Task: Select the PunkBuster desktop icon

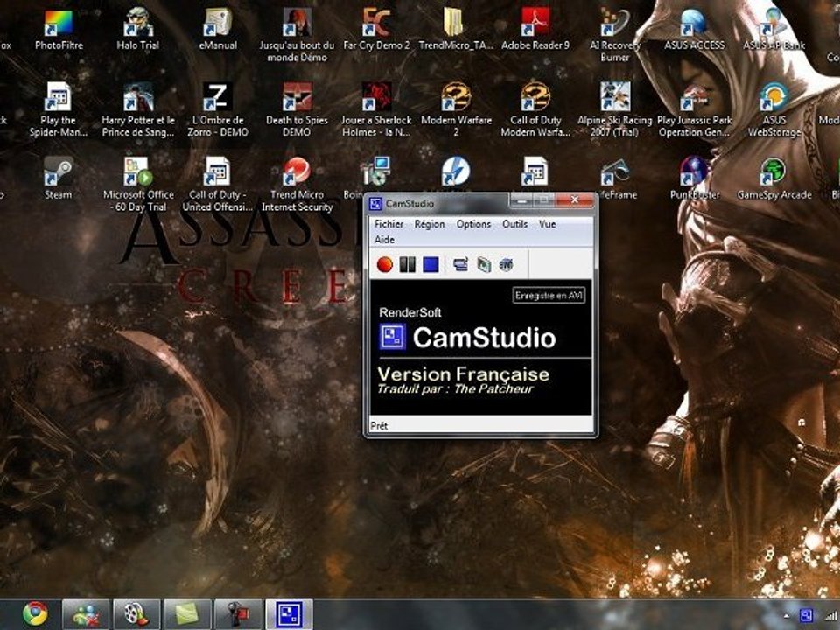Action: click(695, 178)
